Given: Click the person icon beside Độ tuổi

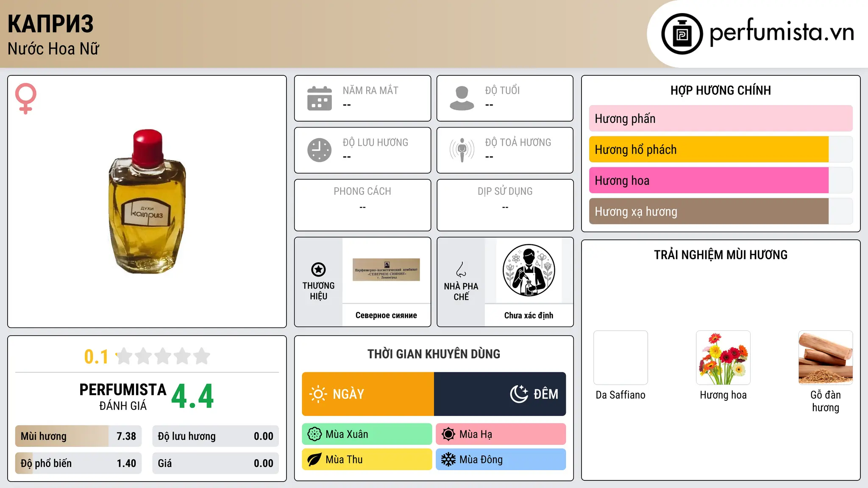Looking at the screenshot, I should click(x=462, y=98).
